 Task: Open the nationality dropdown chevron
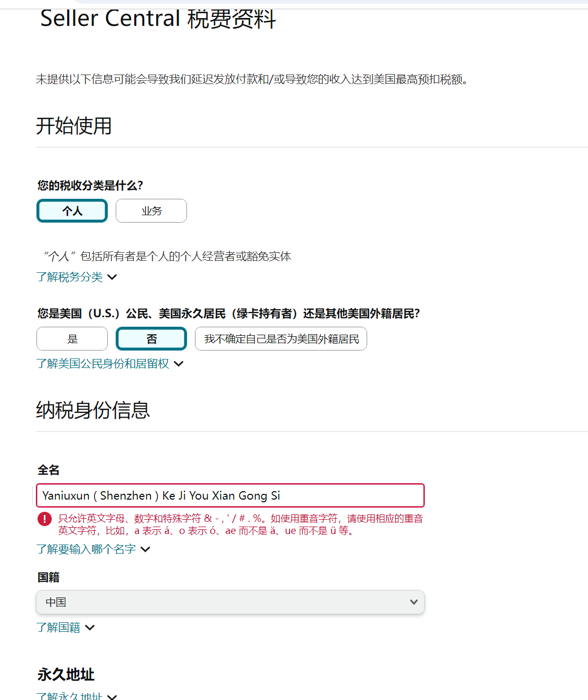pos(414,602)
